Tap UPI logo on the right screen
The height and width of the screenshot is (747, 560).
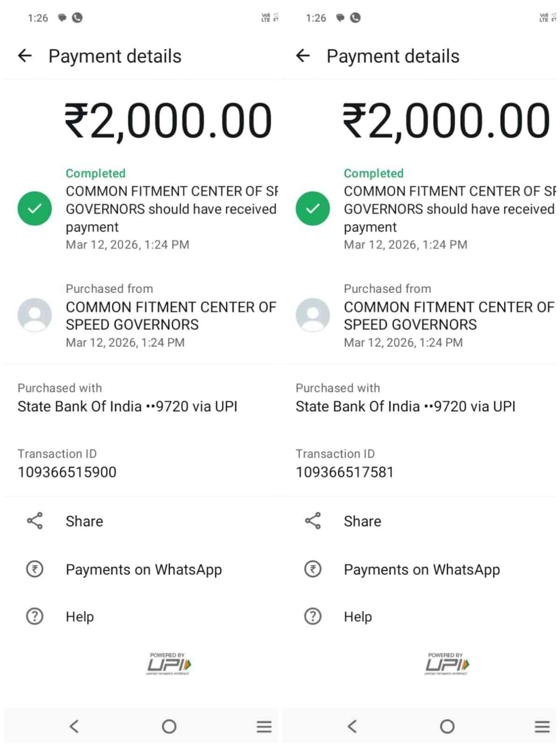447,664
